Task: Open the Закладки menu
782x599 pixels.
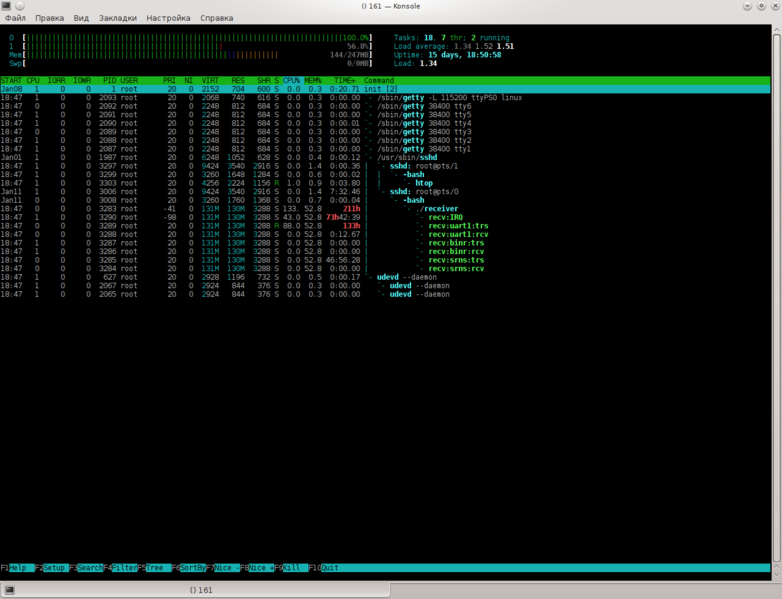Action: 118,18
